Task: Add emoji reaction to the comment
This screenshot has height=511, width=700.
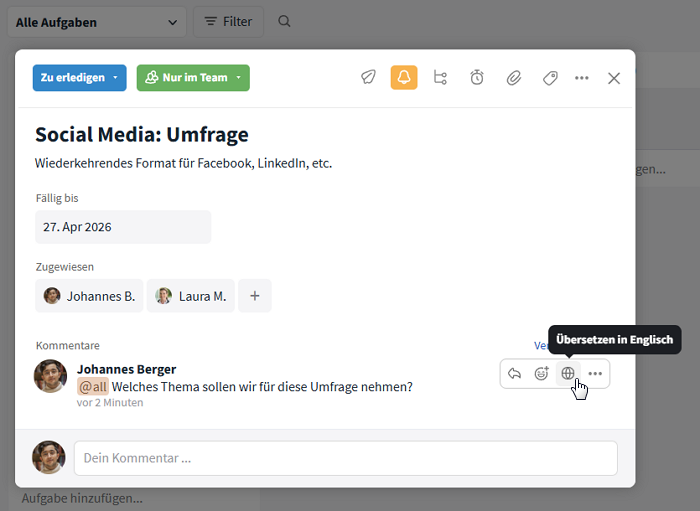Action: click(x=541, y=373)
